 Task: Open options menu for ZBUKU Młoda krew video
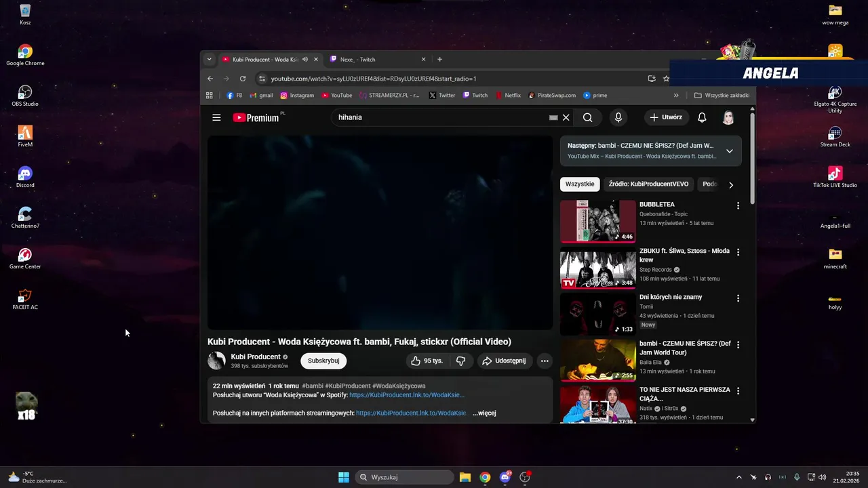pyautogui.click(x=738, y=252)
